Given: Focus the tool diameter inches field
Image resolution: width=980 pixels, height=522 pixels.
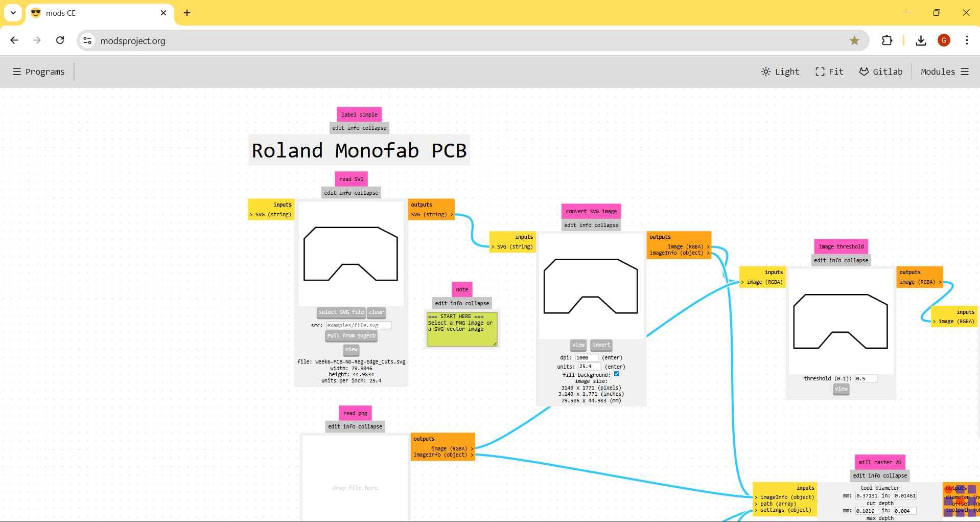Looking at the screenshot, I should 905,495.
